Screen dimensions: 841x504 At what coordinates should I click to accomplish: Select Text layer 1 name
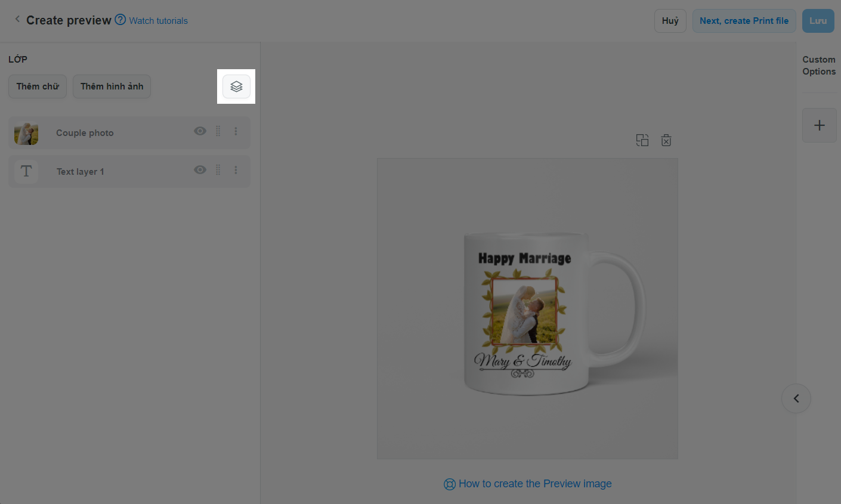click(80, 172)
